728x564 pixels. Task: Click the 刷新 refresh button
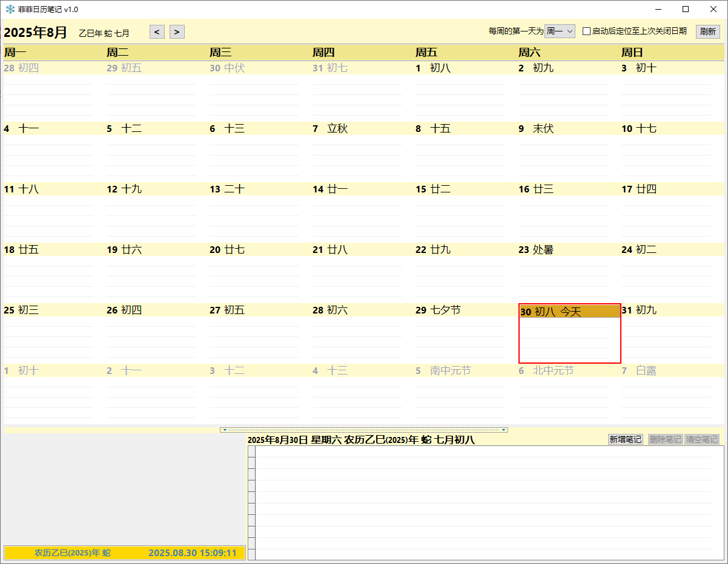coord(707,32)
